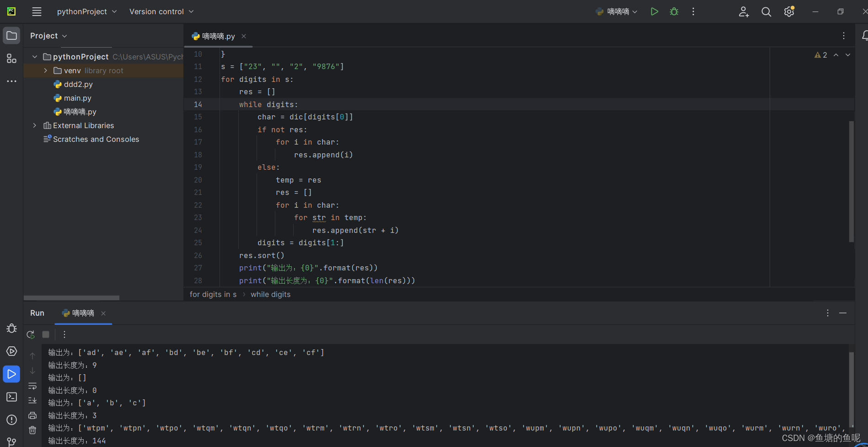The image size is (868, 447).
Task: Collapse the pythonProject root folder
Action: pyautogui.click(x=35, y=57)
